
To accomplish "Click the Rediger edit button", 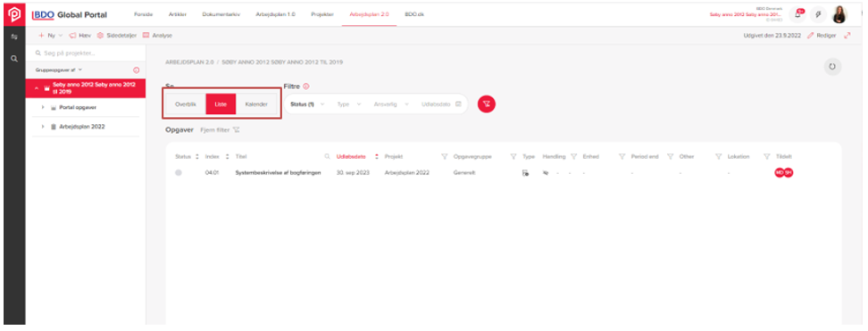I will [822, 36].
